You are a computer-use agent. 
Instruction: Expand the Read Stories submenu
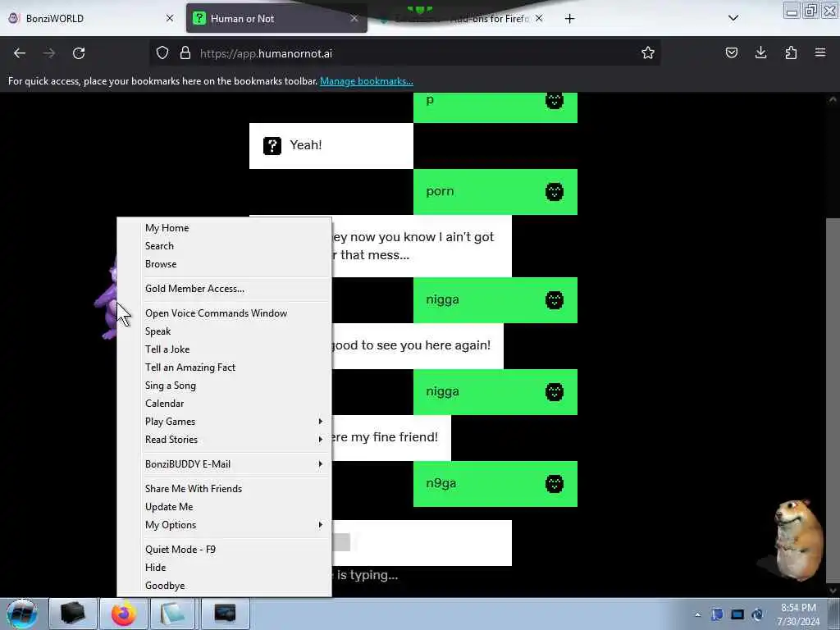coord(225,440)
